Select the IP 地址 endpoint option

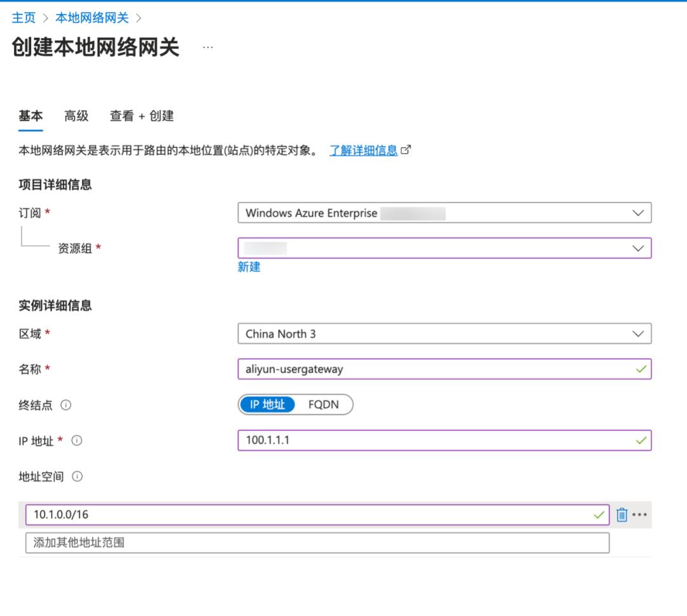[x=268, y=404]
